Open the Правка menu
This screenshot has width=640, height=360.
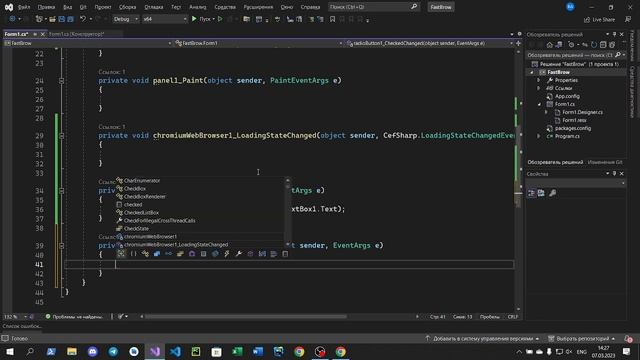coord(46,7)
